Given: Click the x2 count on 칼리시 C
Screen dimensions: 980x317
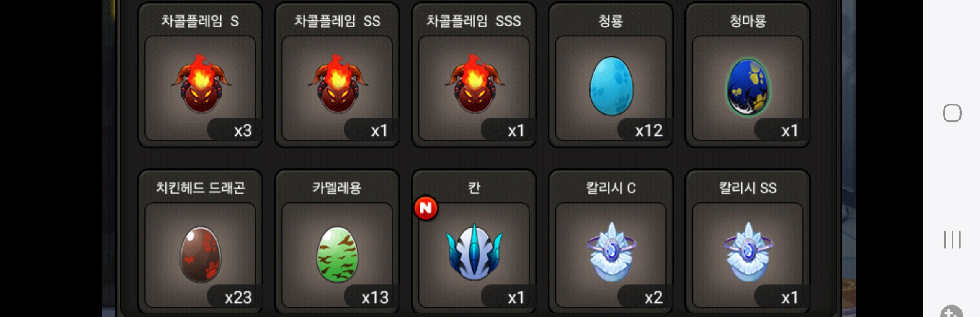Looking at the screenshot, I should click(x=653, y=298).
